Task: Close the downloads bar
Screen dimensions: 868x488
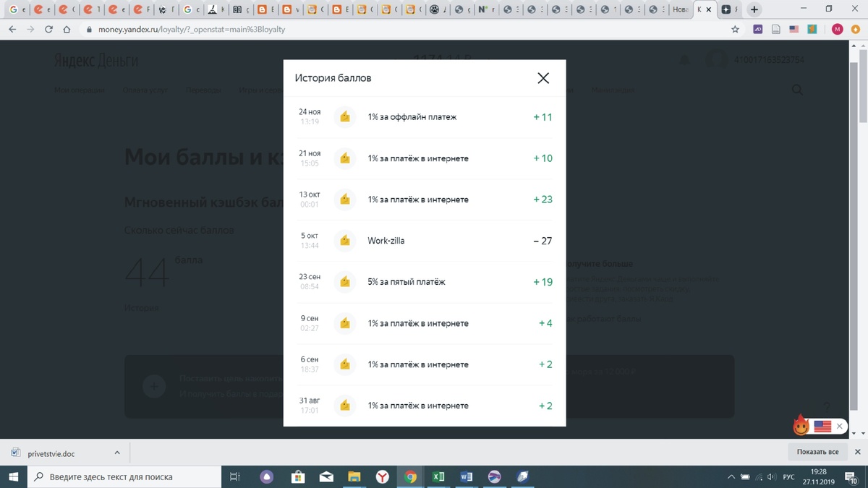Action: pos(858,452)
